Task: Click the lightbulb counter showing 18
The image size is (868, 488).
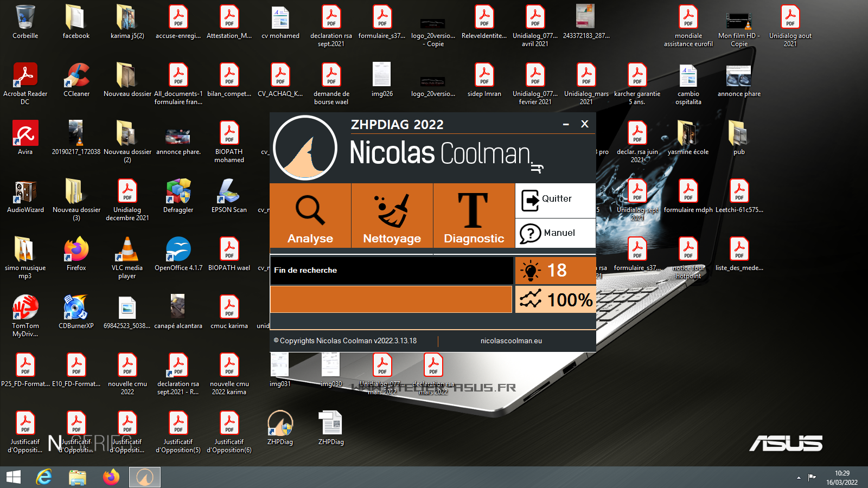Action: tap(555, 271)
